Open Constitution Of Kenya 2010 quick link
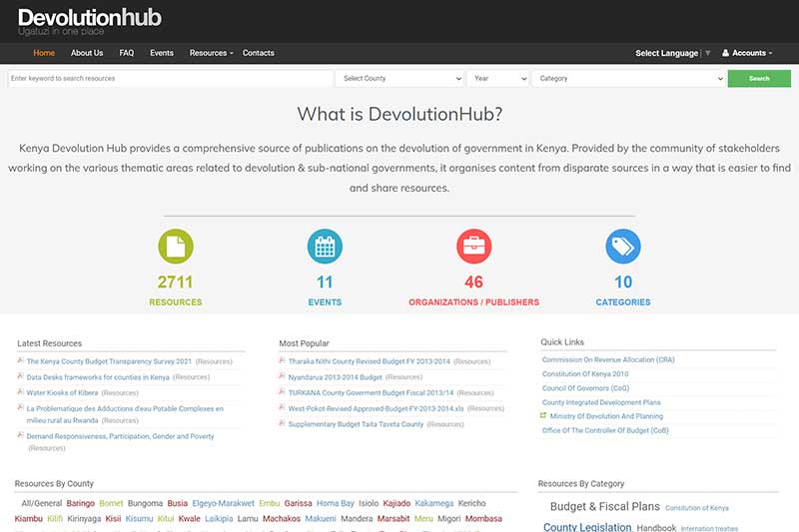The height and width of the screenshot is (532, 799). tap(585, 374)
